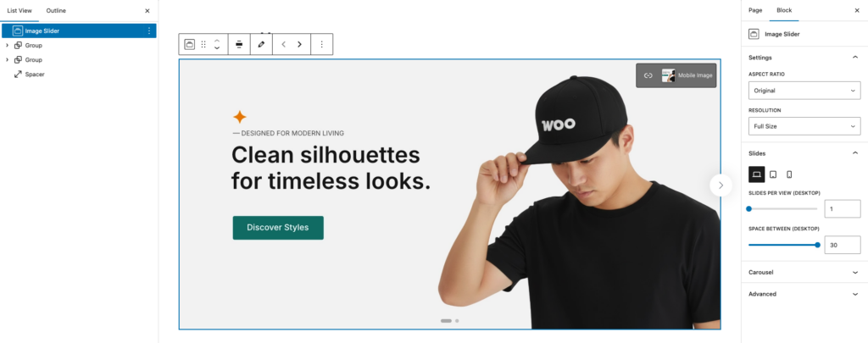Switch to the Page tab
Image resolution: width=868 pixels, height=343 pixels.
click(755, 10)
